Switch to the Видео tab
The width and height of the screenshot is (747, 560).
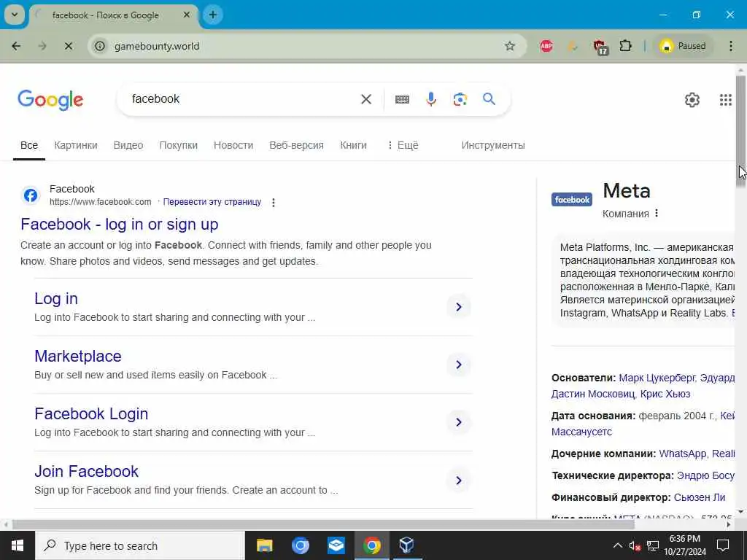(x=128, y=145)
